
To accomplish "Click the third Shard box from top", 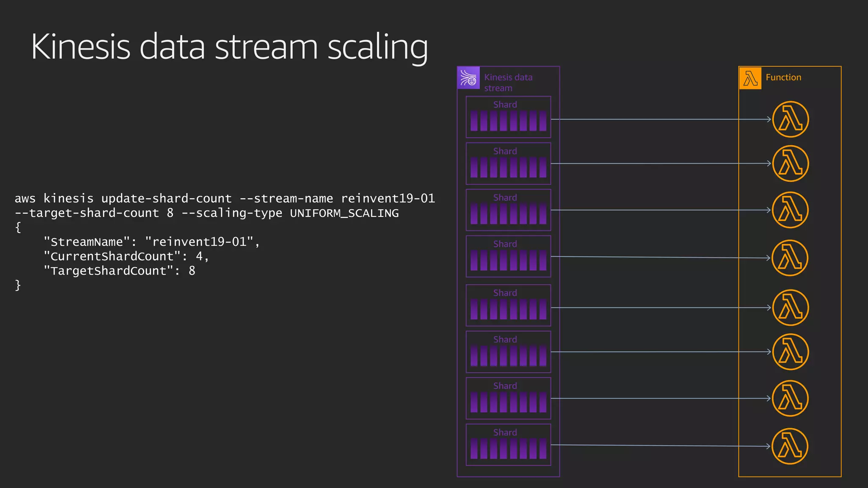I will pyautogui.click(x=508, y=210).
